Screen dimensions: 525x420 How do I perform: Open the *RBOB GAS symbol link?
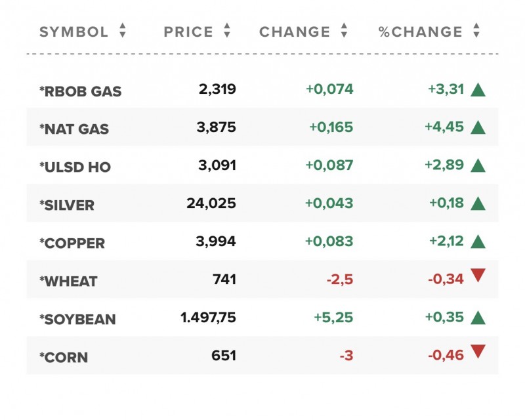(x=80, y=92)
